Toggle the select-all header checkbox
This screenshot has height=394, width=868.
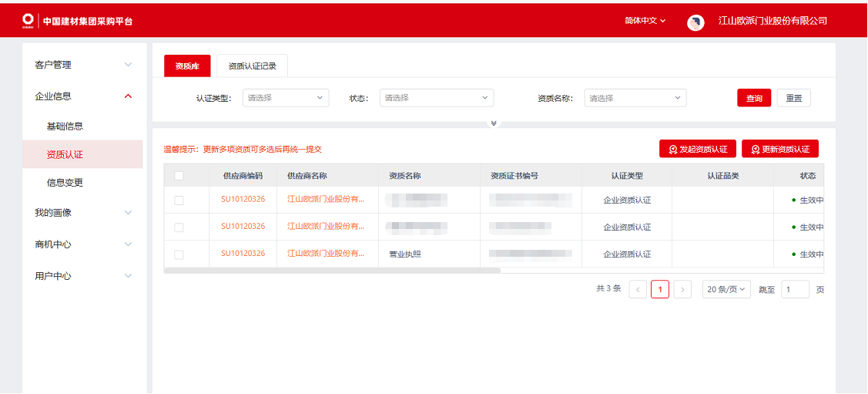pyautogui.click(x=179, y=176)
